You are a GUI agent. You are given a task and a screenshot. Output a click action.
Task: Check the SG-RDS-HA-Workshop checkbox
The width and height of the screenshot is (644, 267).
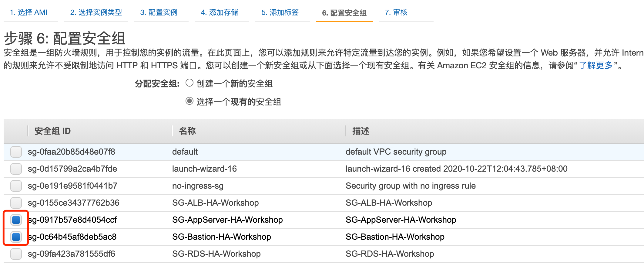tap(16, 254)
